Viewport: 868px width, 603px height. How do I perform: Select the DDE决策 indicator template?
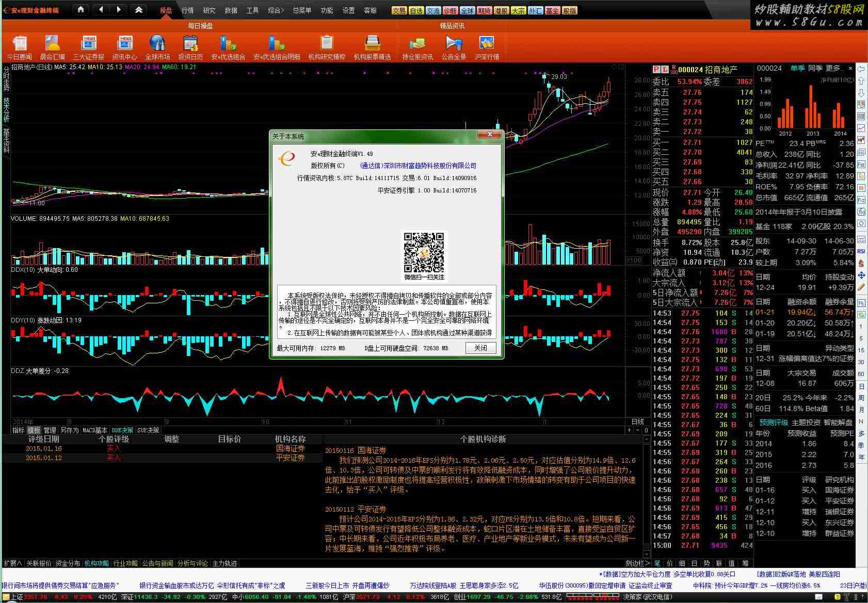coord(122,430)
